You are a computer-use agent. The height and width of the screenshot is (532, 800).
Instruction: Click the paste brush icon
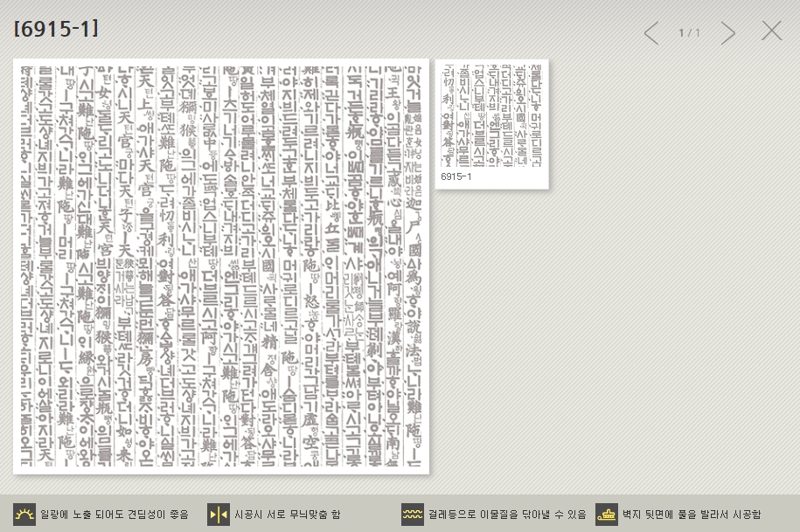click(607, 514)
